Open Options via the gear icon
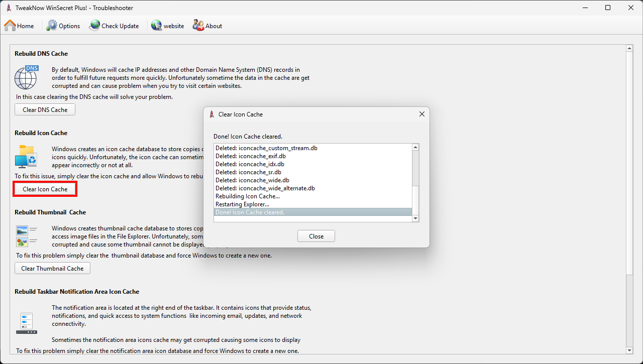 pyautogui.click(x=52, y=26)
